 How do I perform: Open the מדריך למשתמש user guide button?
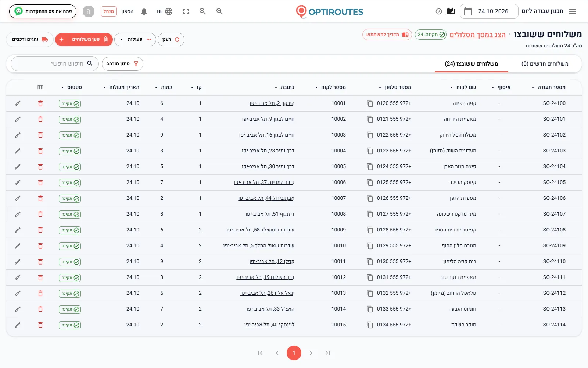pyautogui.click(x=387, y=35)
